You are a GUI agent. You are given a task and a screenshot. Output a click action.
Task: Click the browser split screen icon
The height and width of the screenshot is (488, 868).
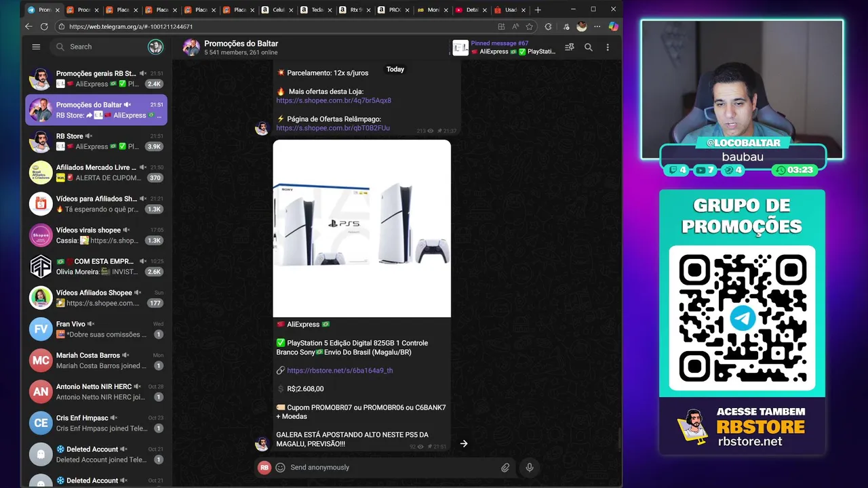click(501, 26)
